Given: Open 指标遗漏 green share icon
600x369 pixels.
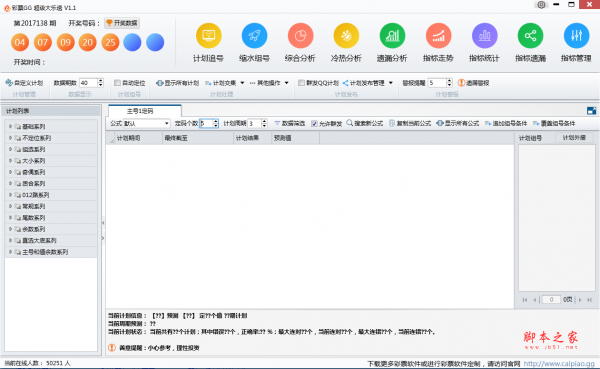Looking at the screenshot, I should coord(530,36).
